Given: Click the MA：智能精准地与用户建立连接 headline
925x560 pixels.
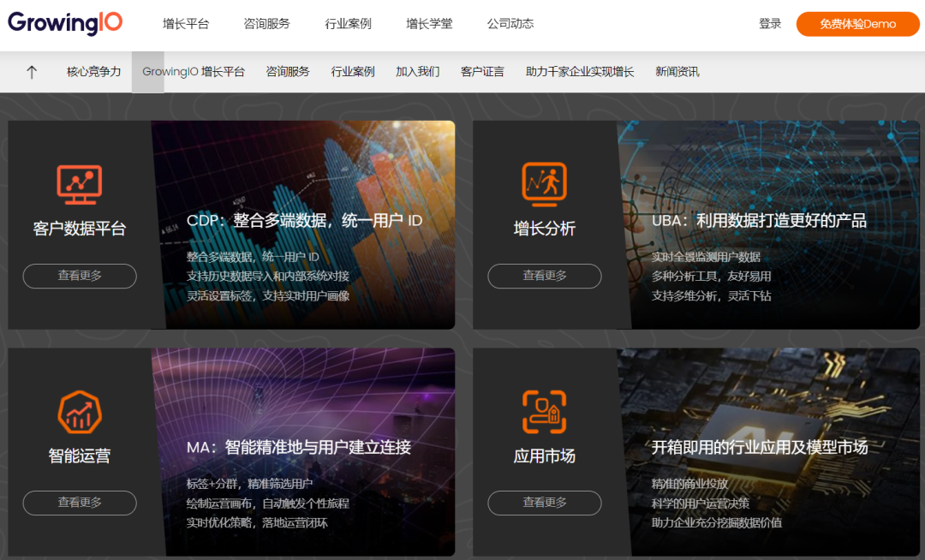Looking at the screenshot, I should [x=299, y=448].
